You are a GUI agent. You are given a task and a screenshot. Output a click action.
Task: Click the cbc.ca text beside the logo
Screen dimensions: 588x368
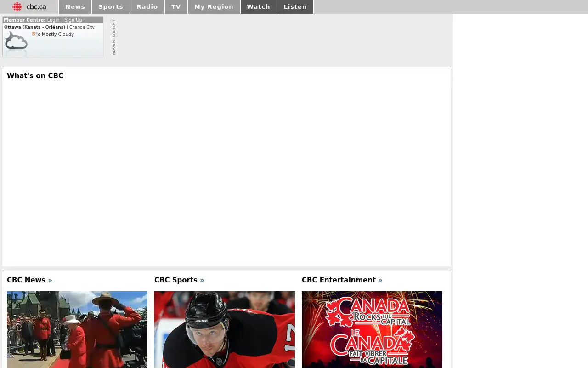[x=36, y=7]
